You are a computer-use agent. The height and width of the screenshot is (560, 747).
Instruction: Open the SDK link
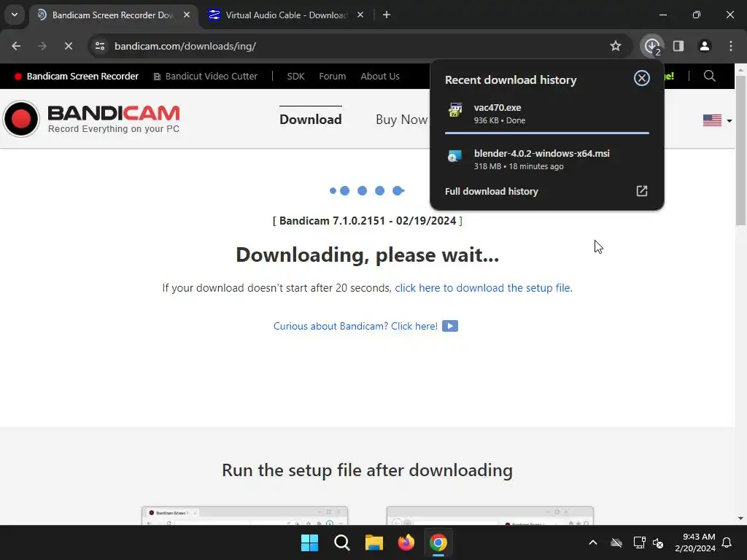[x=296, y=76]
